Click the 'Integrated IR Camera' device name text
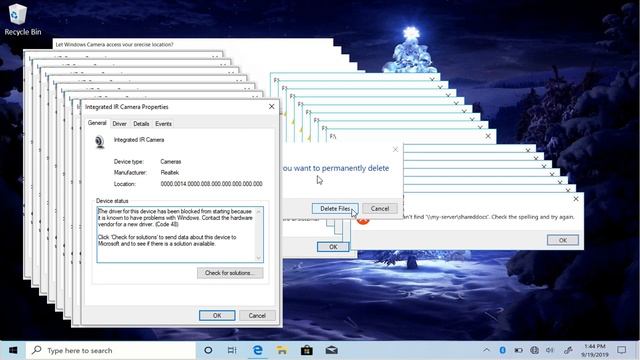The width and height of the screenshot is (640, 360). click(x=139, y=140)
